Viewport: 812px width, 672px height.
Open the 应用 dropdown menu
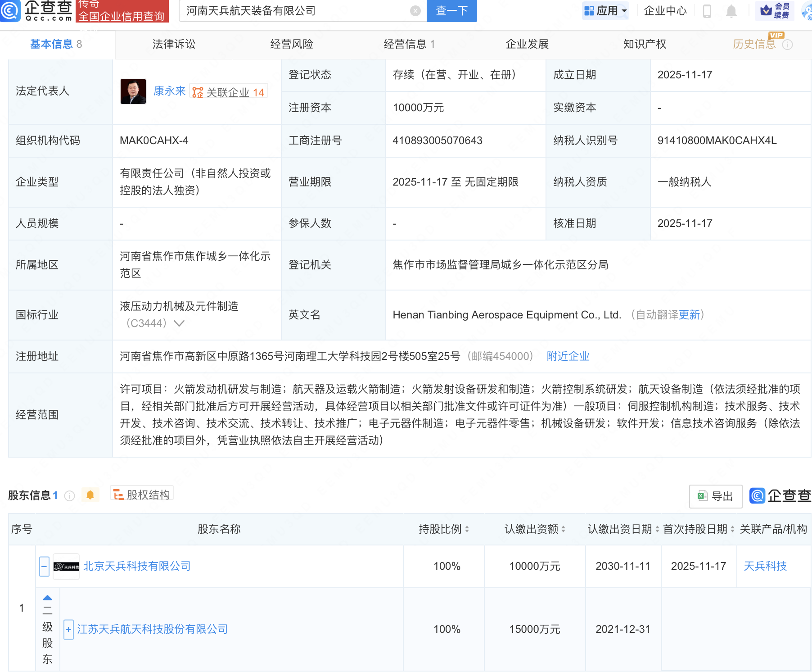click(x=605, y=10)
